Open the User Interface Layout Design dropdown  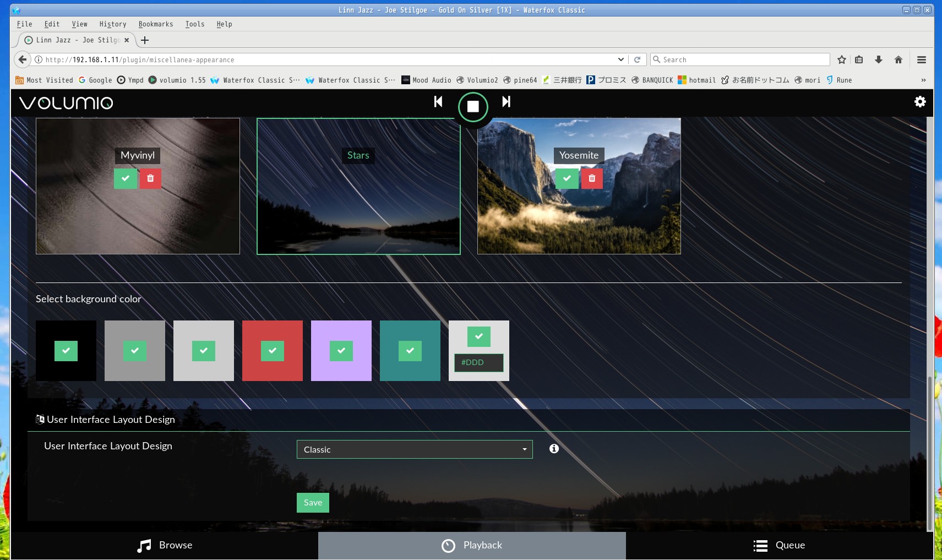(414, 449)
